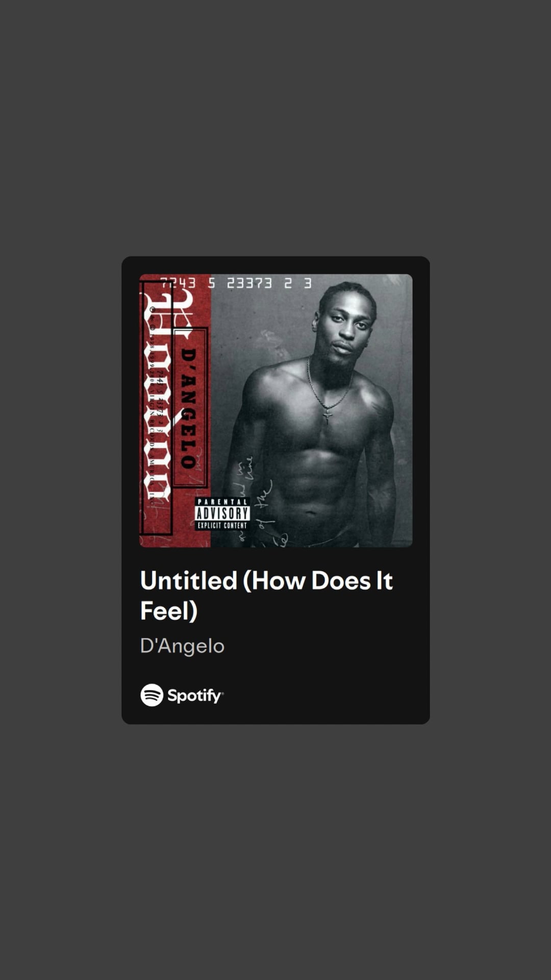Click the round Spotify logo icon
The width and height of the screenshot is (551, 980).
click(x=152, y=695)
